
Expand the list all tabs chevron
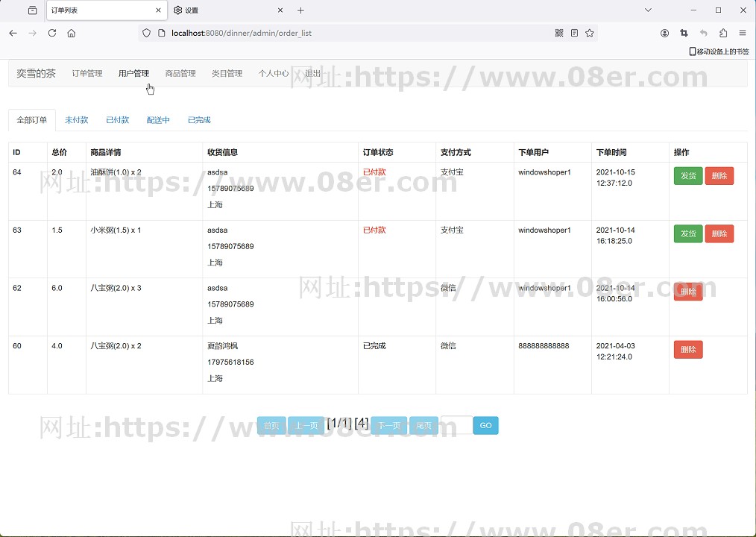(x=648, y=10)
